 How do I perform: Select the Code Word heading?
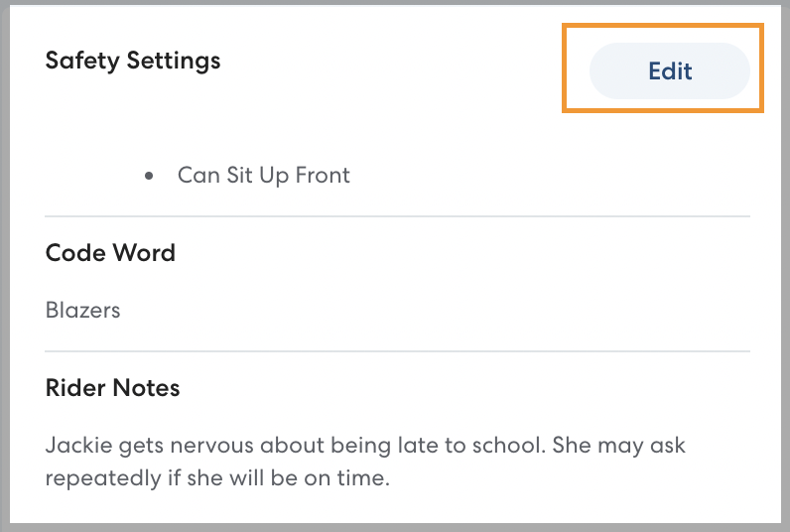click(110, 252)
